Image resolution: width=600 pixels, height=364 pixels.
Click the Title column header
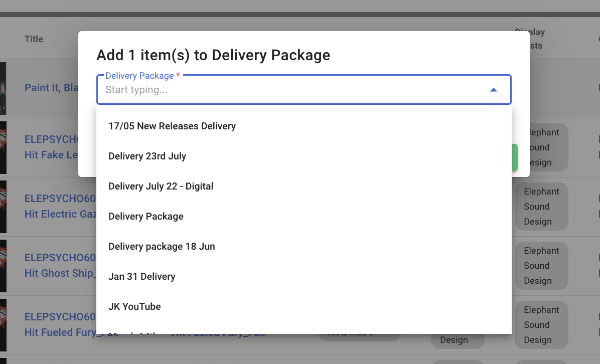click(34, 39)
